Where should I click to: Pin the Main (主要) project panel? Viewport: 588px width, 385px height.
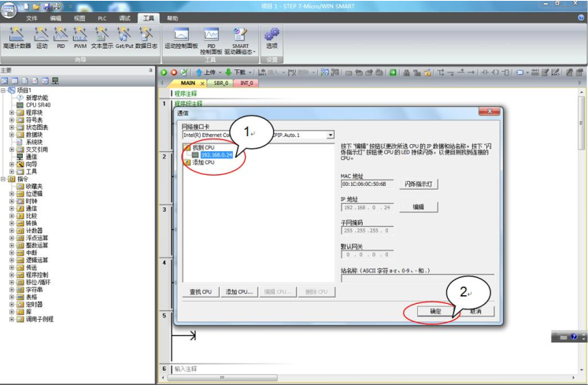[x=150, y=70]
